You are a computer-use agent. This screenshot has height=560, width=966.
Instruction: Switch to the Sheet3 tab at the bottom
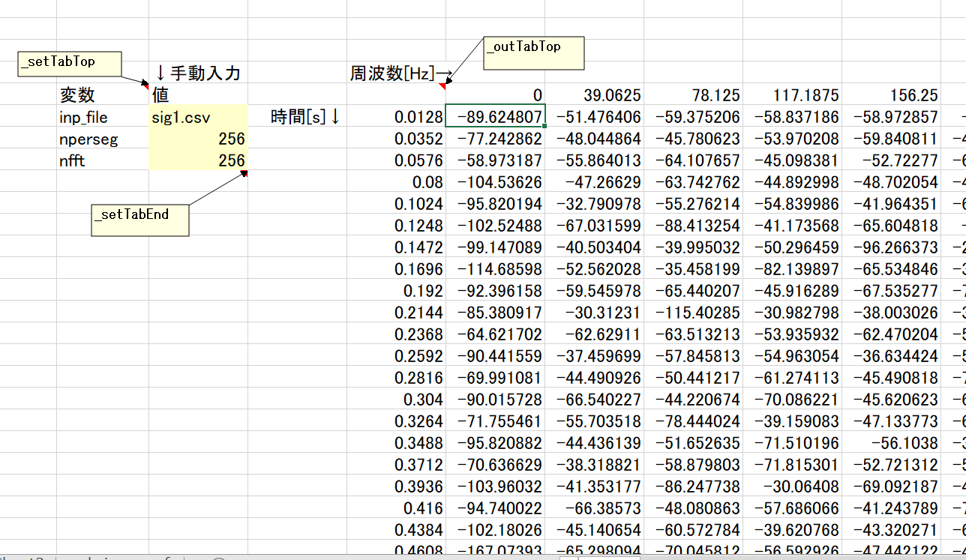(21, 558)
